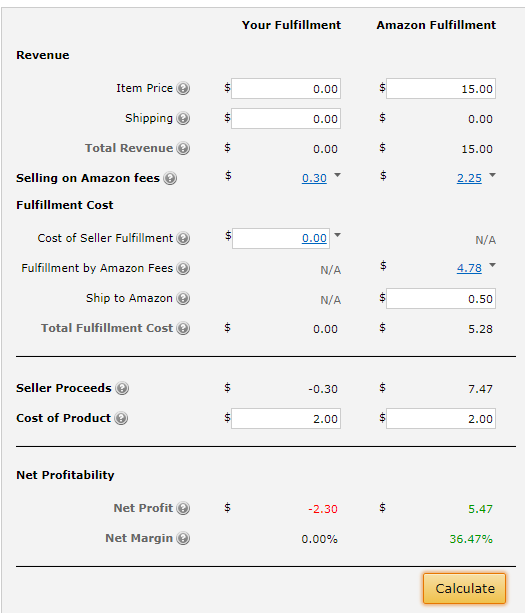Click Cost of Product help icon
The width and height of the screenshot is (525, 613).
121,418
